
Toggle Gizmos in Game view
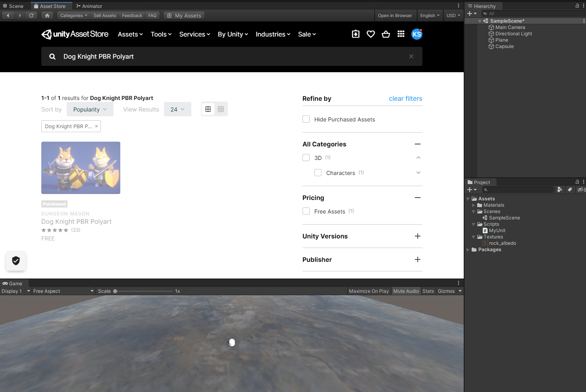[446, 291]
